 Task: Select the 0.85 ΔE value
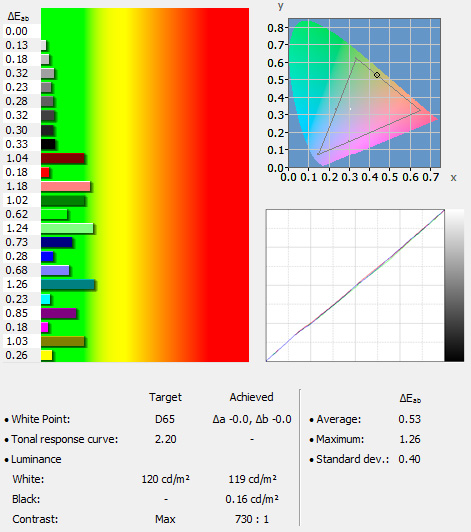click(16, 313)
